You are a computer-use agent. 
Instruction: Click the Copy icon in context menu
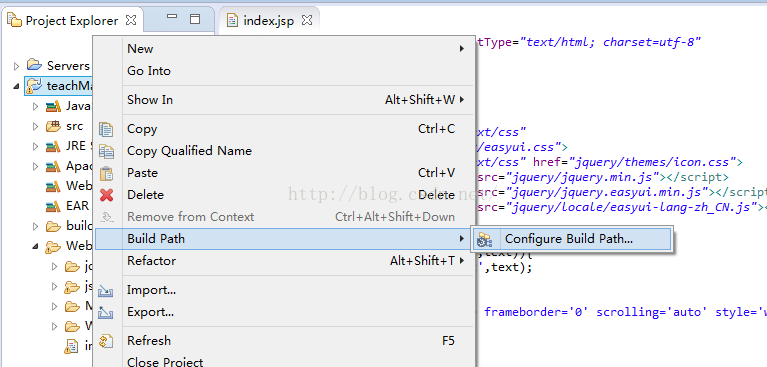click(x=106, y=129)
